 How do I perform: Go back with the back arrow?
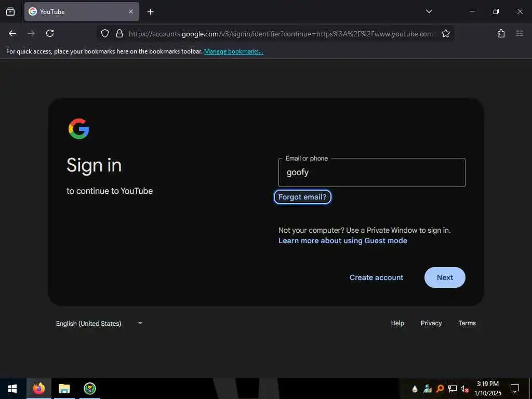coord(12,33)
